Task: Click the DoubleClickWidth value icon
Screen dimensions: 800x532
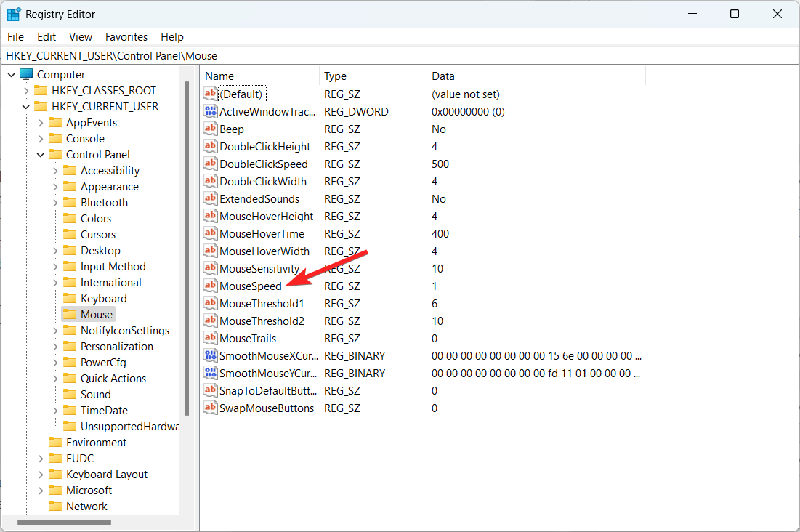Action: coord(210,181)
